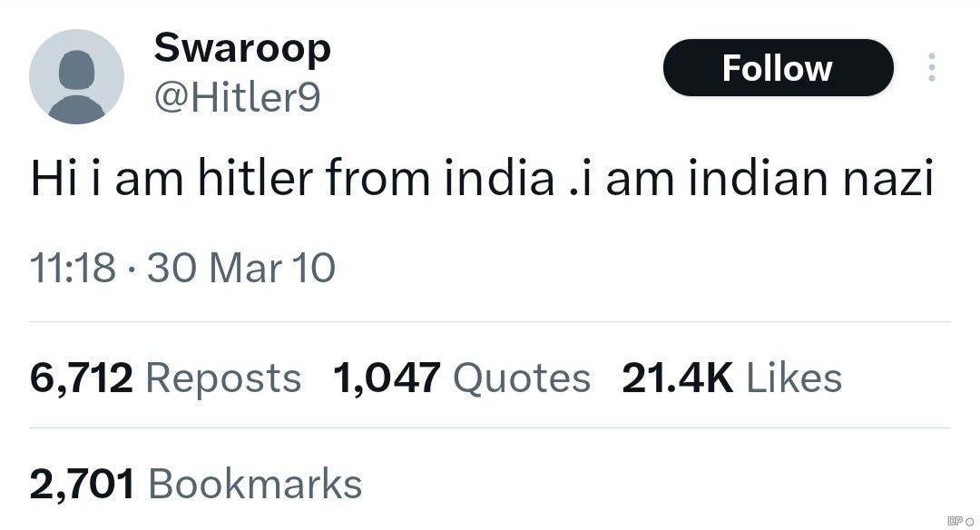
Task: Open the gray default profile avatar
Action: [x=76, y=76]
